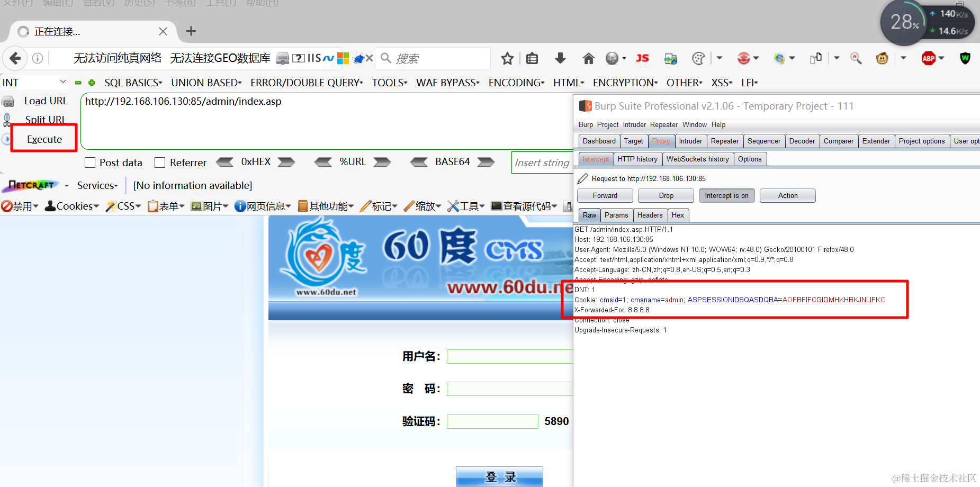Image resolution: width=980 pixels, height=487 pixels.
Task: Open the Cookies dropdown in developer toolbar
Action: [x=72, y=206]
